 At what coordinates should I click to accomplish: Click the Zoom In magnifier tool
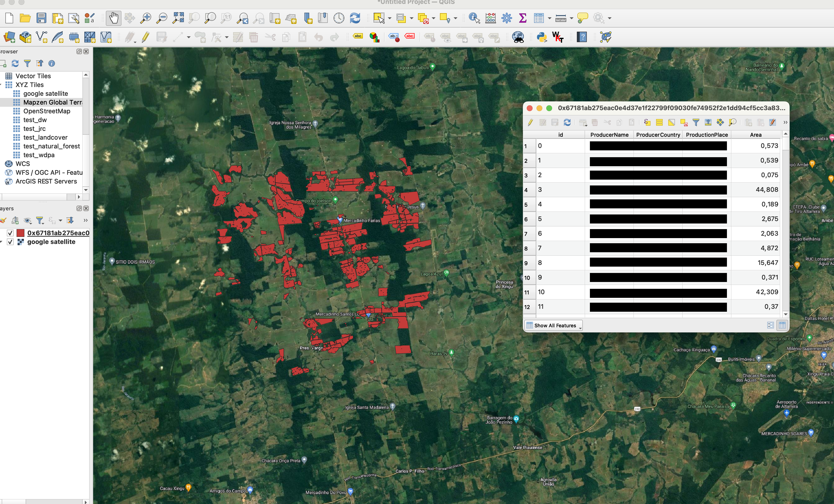point(146,18)
